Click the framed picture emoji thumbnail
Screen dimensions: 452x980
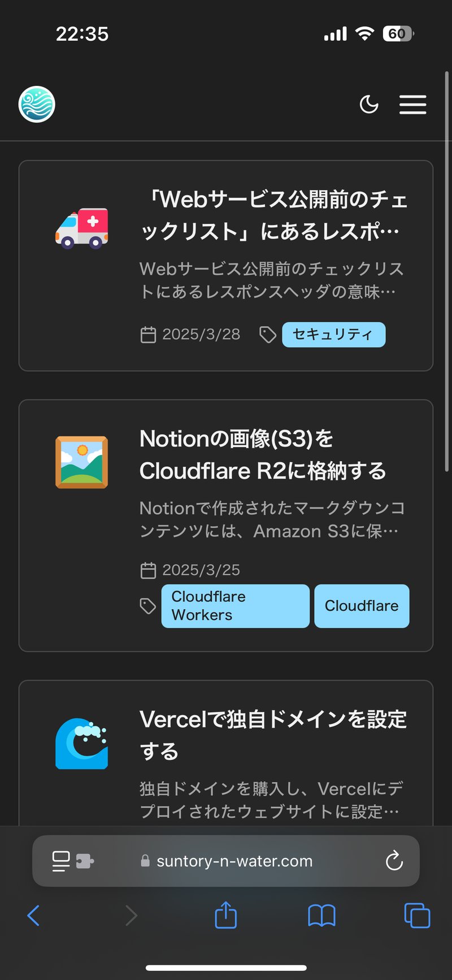[81, 462]
